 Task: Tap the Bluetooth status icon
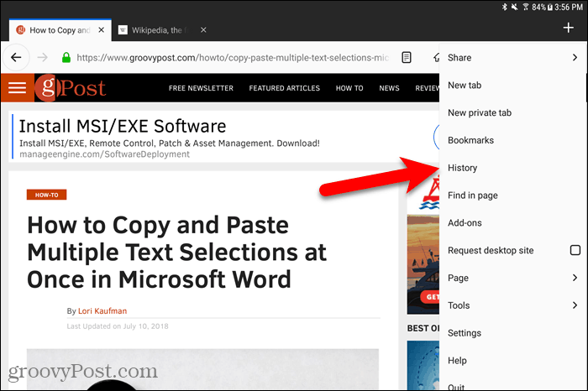click(505, 7)
